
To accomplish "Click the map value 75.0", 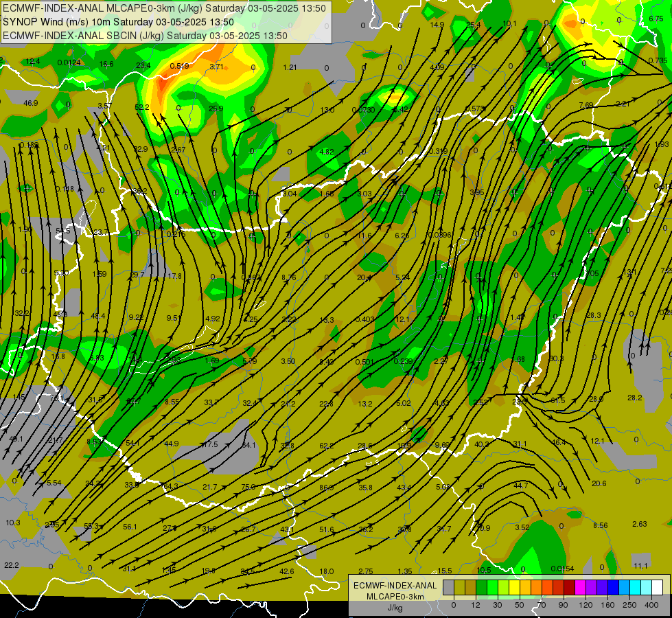I will pyautogui.click(x=248, y=487).
